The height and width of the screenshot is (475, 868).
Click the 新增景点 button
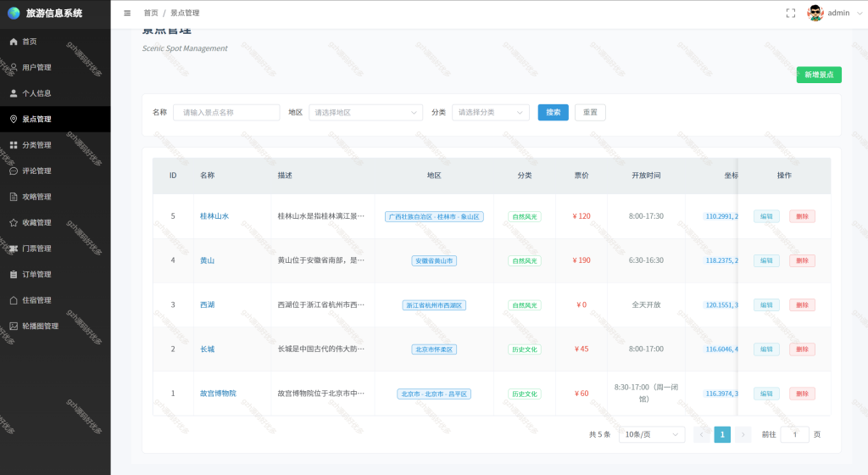pyautogui.click(x=819, y=75)
